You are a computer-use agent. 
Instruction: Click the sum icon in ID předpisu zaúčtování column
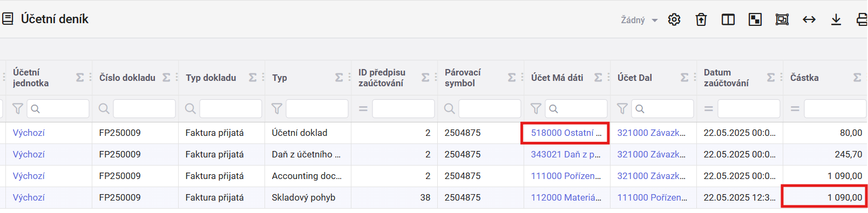coord(425,78)
